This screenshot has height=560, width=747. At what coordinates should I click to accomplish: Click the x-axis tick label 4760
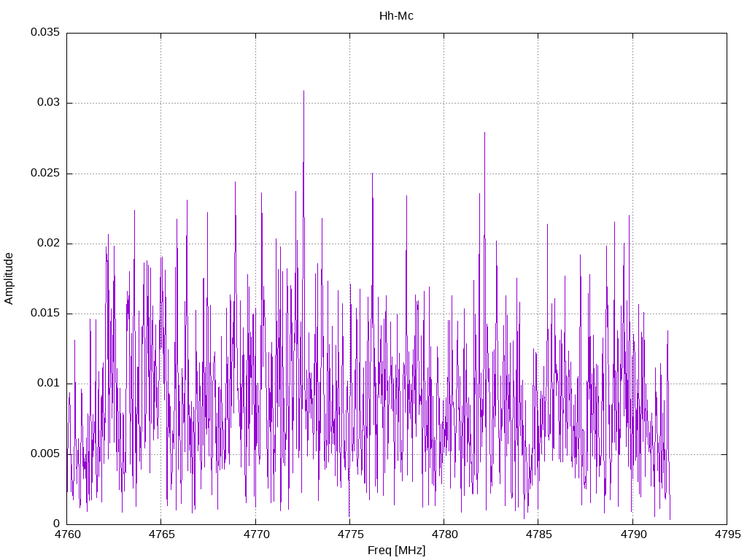67,534
